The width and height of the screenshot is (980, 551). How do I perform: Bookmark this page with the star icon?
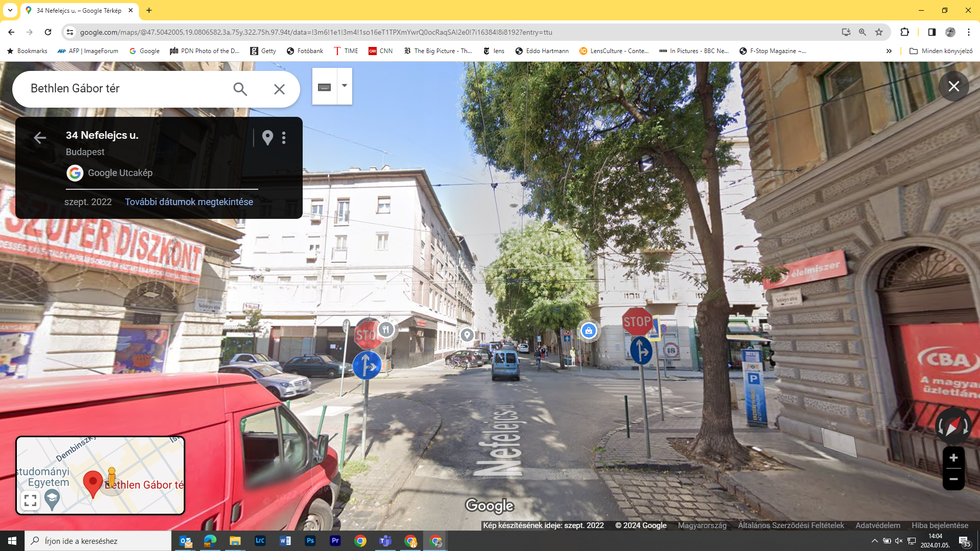pos(879,32)
